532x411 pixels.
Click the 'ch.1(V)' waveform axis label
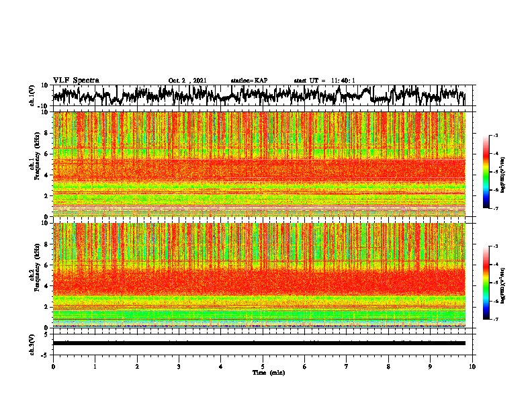[32, 95]
